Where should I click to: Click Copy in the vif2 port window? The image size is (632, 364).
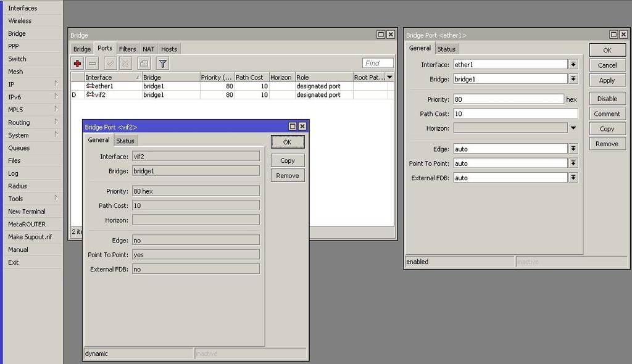(x=288, y=160)
